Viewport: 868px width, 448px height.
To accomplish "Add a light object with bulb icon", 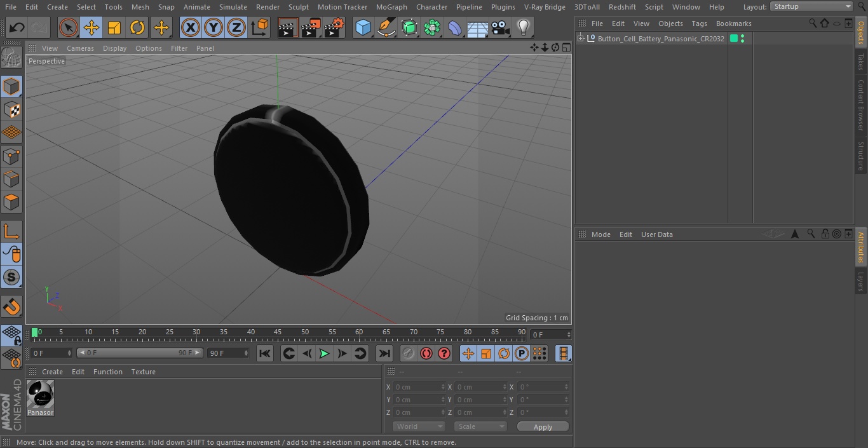I will pyautogui.click(x=523, y=27).
